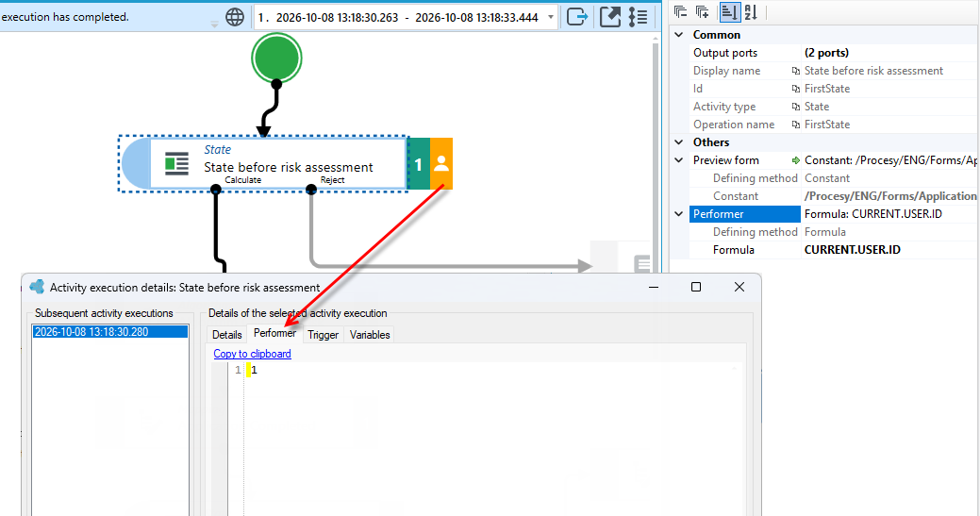Screen dimensions: 980x516
Task: Toggle categorized property view icon
Action: pyautogui.click(x=729, y=11)
